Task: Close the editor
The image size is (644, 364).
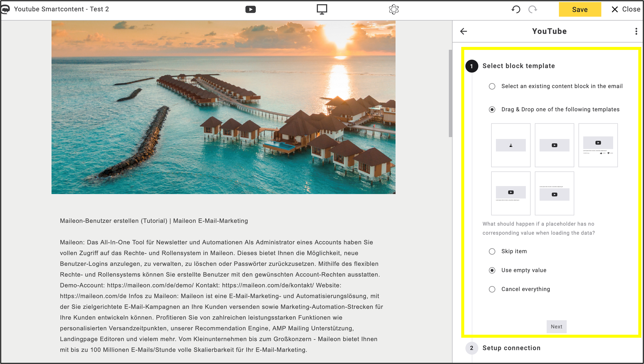Action: click(625, 9)
